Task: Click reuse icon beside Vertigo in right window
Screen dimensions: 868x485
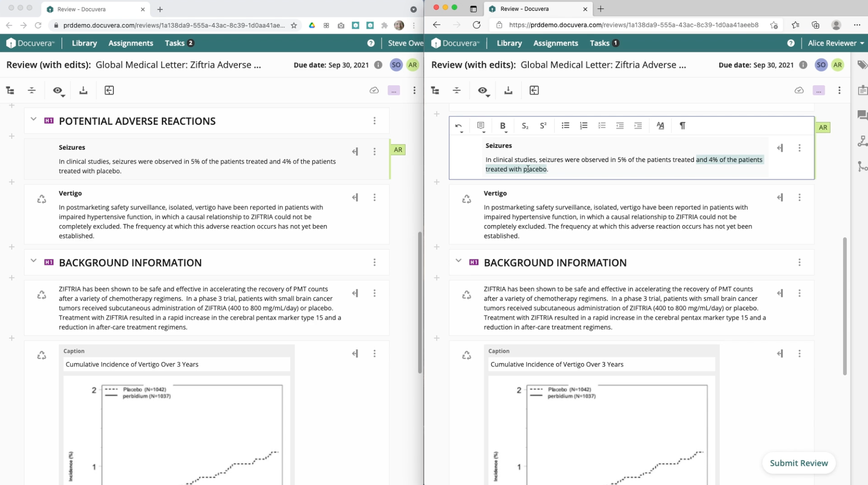Action: coord(466,199)
